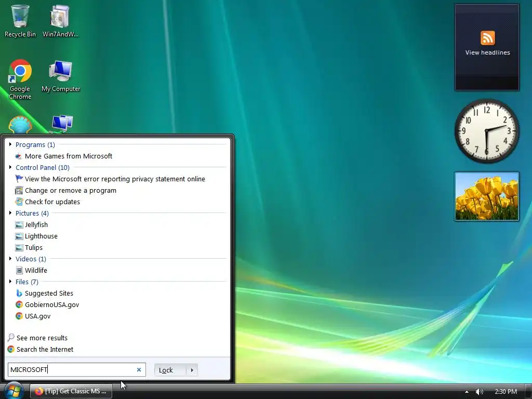The image size is (532, 399).
Task: Click Search the Internet
Action: 45,350
